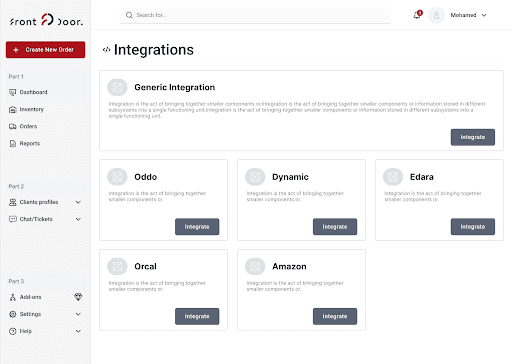Screen dimensions: 512x364
Task: Click Create New Order button
Action: click(45, 50)
